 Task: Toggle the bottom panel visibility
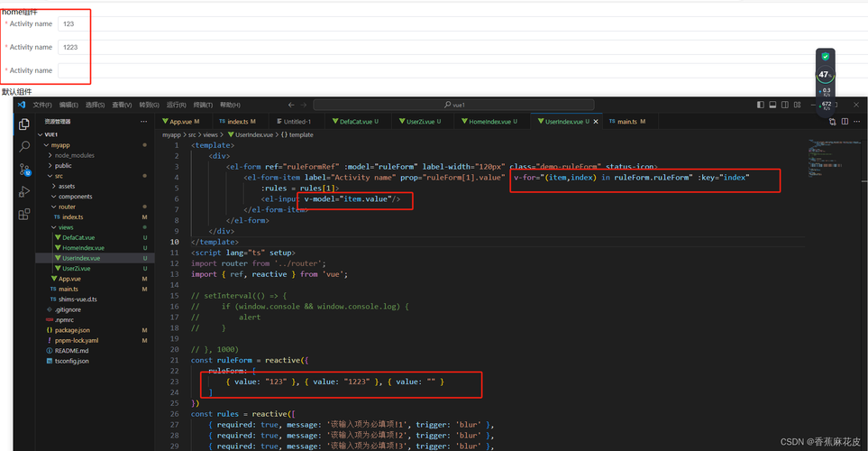[x=773, y=106]
